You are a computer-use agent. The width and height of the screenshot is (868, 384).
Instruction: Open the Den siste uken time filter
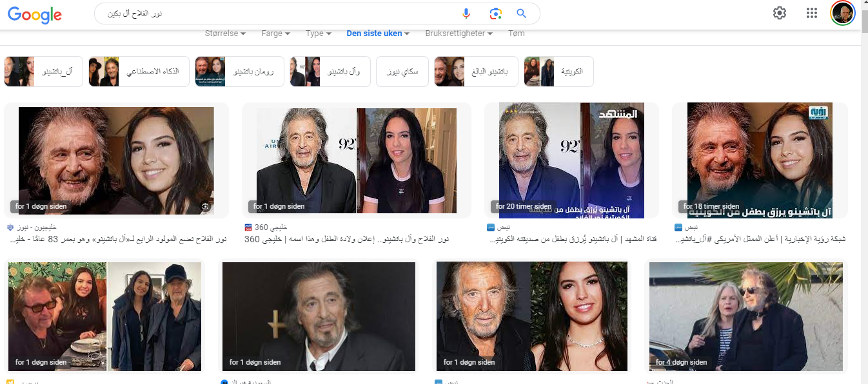click(x=378, y=34)
